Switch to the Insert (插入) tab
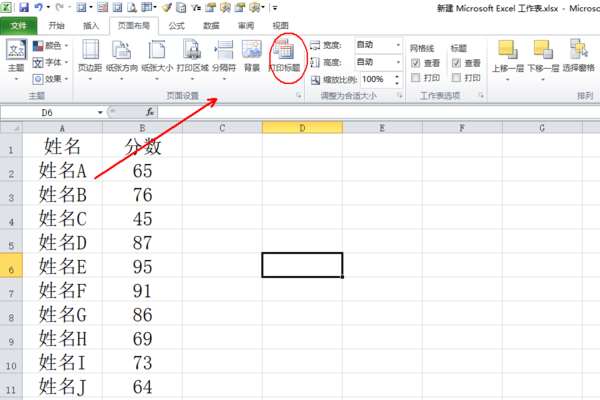The height and width of the screenshot is (400, 600). (x=91, y=26)
